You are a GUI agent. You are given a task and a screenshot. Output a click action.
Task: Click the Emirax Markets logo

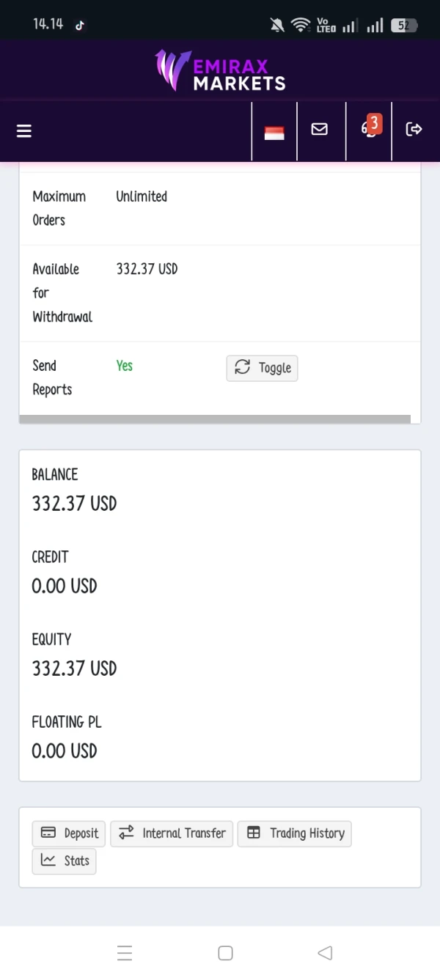[x=220, y=70]
